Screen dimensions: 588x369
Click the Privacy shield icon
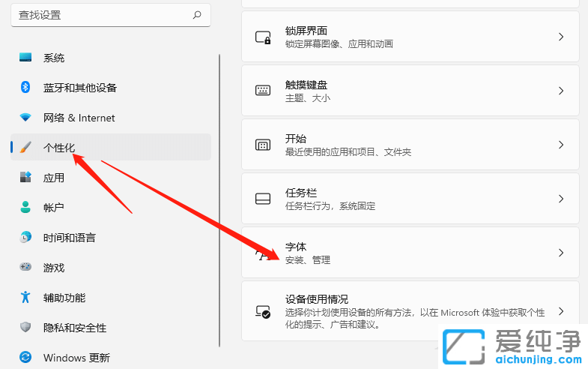25,328
